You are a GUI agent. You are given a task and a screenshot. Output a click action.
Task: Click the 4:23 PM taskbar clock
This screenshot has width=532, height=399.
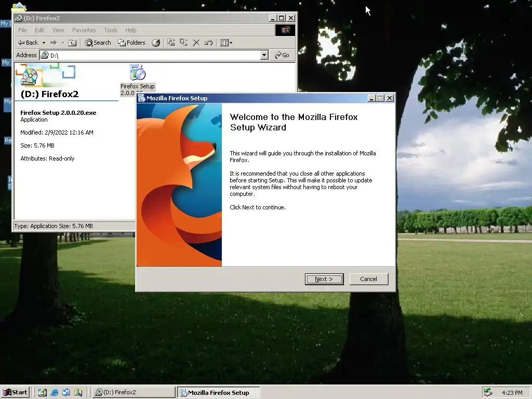512,393
